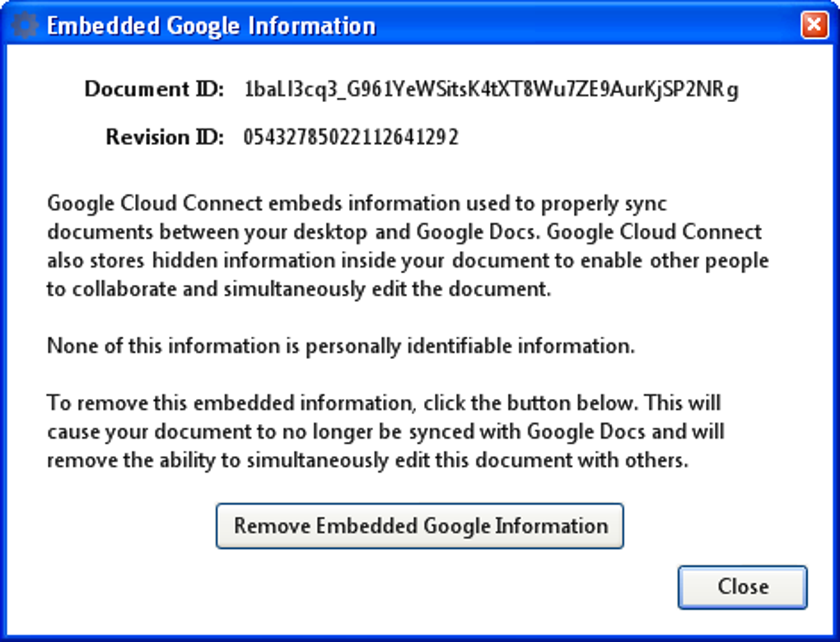The height and width of the screenshot is (642, 840).
Task: Click the Document ID label
Action: click(154, 88)
